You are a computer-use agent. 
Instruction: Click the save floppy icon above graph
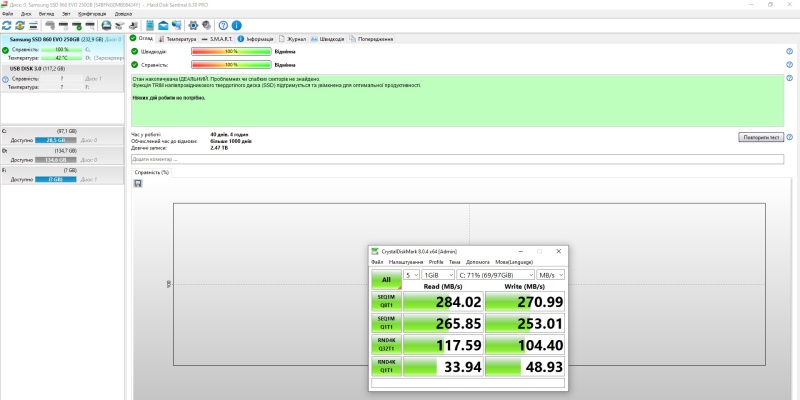tap(138, 183)
